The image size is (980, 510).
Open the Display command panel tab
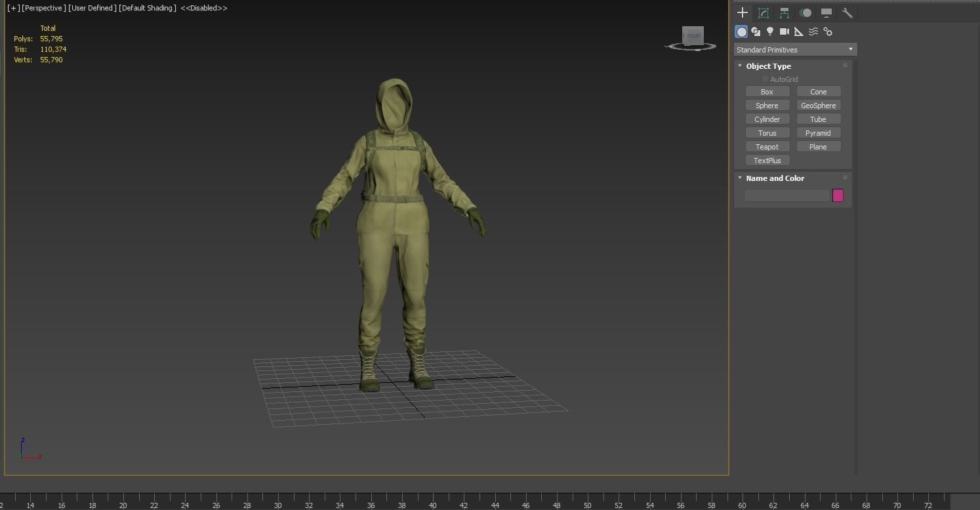click(x=827, y=12)
